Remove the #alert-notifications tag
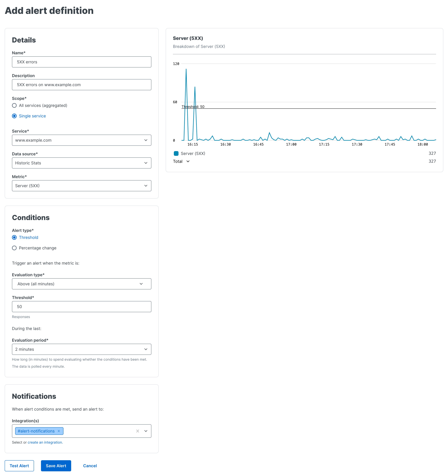 59,431
